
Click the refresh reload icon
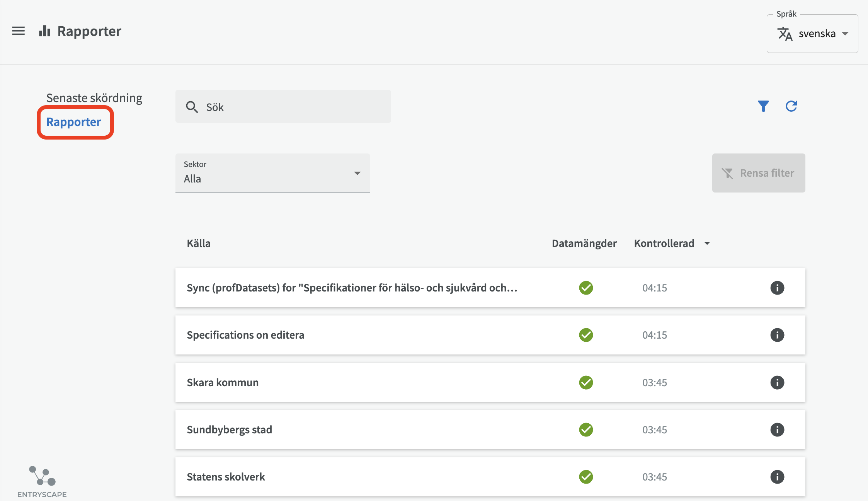791,106
